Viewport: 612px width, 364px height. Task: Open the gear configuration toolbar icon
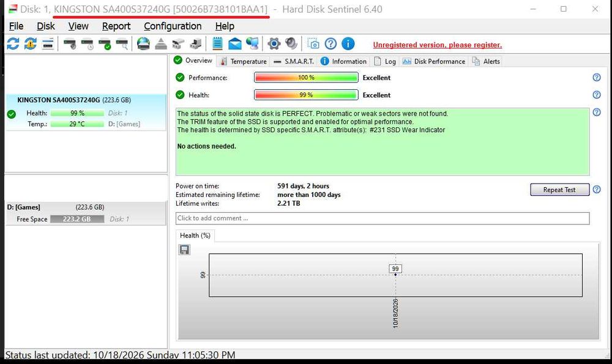274,43
